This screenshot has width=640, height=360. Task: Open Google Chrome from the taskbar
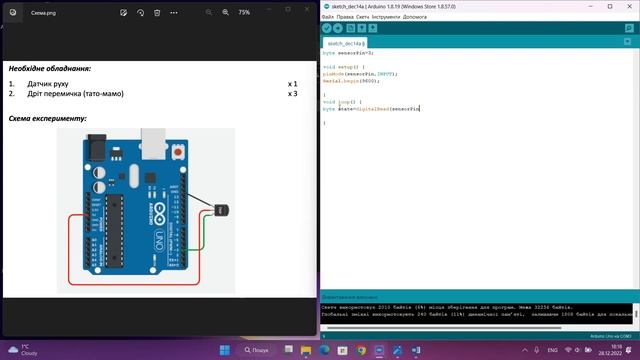(x=361, y=350)
